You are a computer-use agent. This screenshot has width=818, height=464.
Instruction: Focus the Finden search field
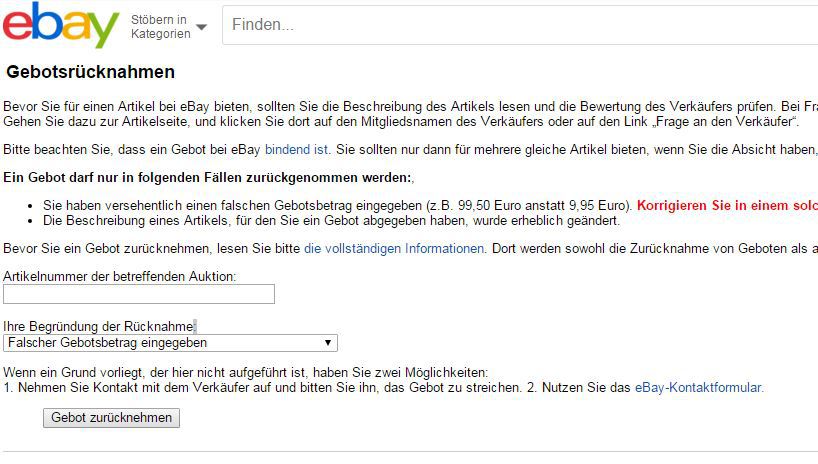click(x=520, y=25)
